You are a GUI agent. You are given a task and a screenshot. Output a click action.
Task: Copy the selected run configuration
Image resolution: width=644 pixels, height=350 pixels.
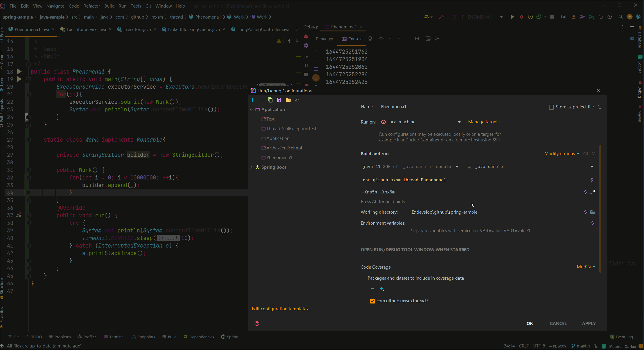pyautogui.click(x=270, y=100)
